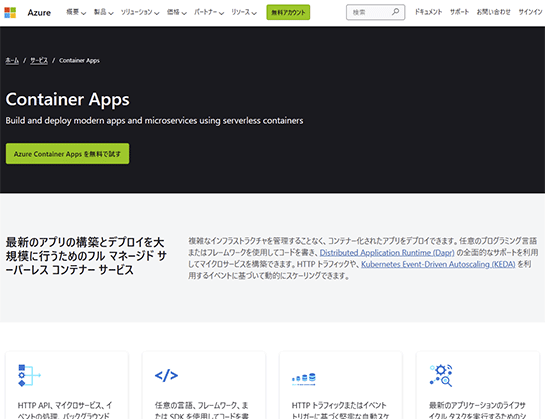Open Kubernetes Event-Driven Autoscaling (KEDA) link
The height and width of the screenshot is (419, 545).
tap(438, 264)
